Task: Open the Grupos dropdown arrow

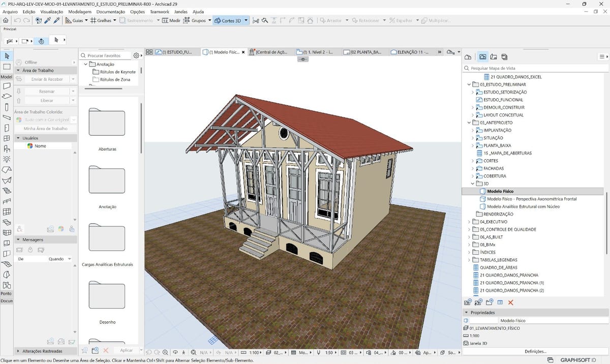Action: (x=209, y=20)
